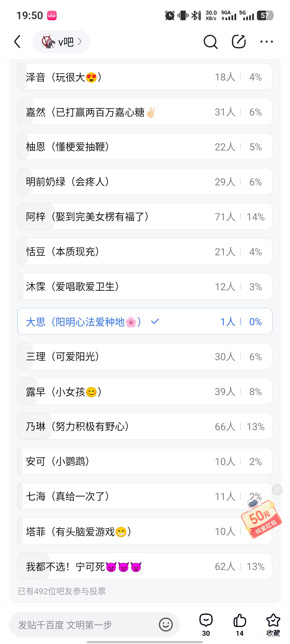Select the checked 大思 poll option

145,322
